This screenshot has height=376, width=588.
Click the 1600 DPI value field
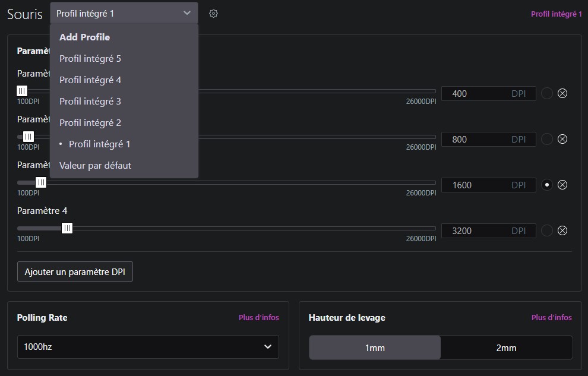(x=475, y=185)
